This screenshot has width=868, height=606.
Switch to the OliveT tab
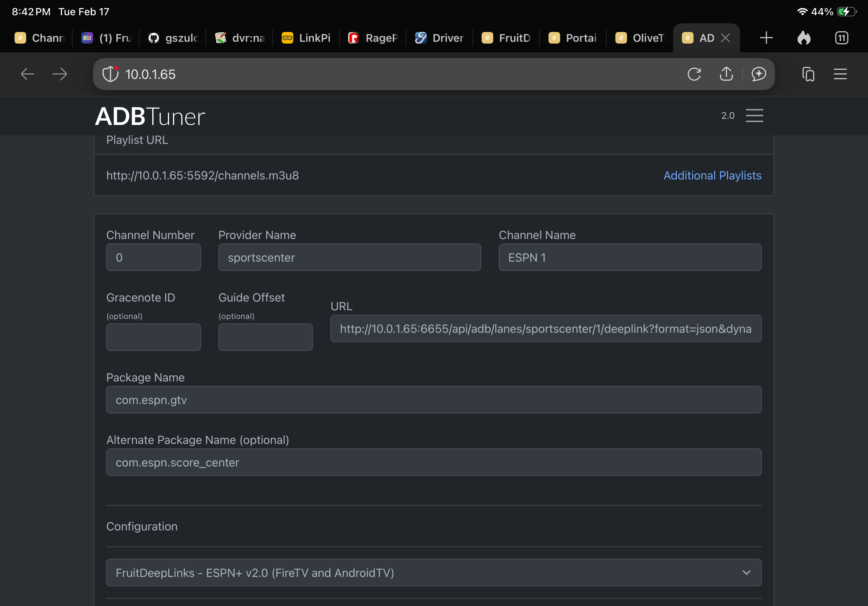pyautogui.click(x=640, y=38)
